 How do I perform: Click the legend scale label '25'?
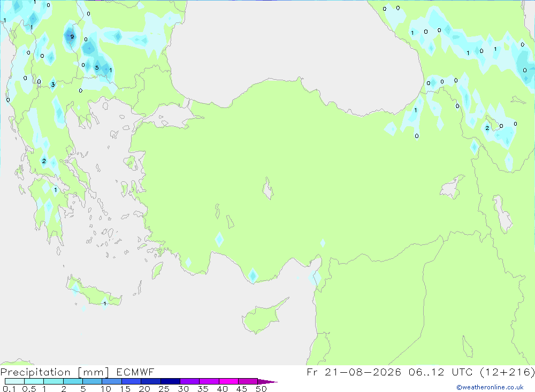tap(164, 389)
